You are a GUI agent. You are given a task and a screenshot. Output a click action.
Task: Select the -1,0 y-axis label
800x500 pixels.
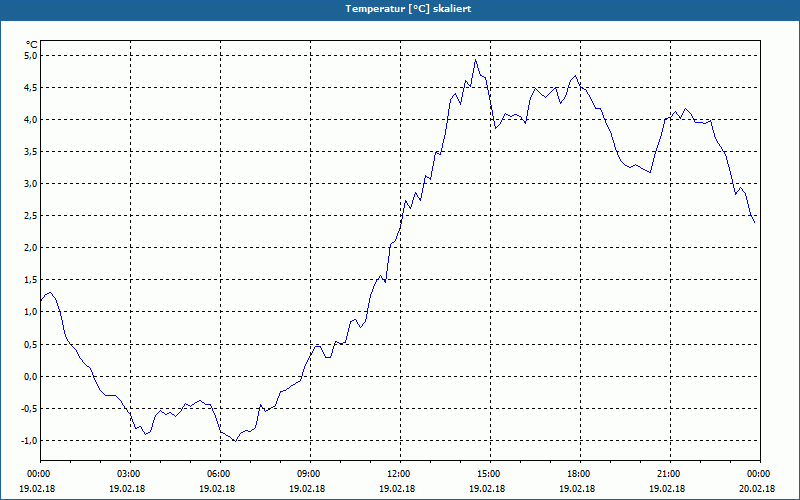pyautogui.click(x=29, y=441)
